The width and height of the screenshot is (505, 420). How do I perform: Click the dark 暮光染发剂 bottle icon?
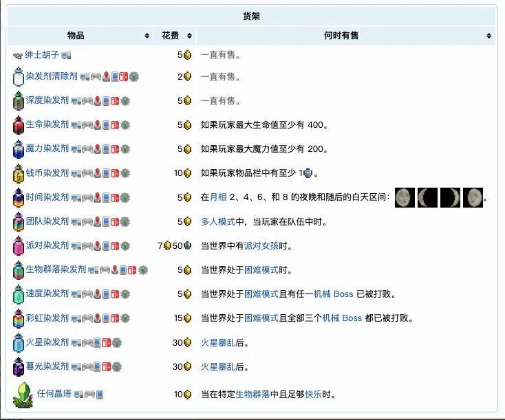tap(18, 366)
